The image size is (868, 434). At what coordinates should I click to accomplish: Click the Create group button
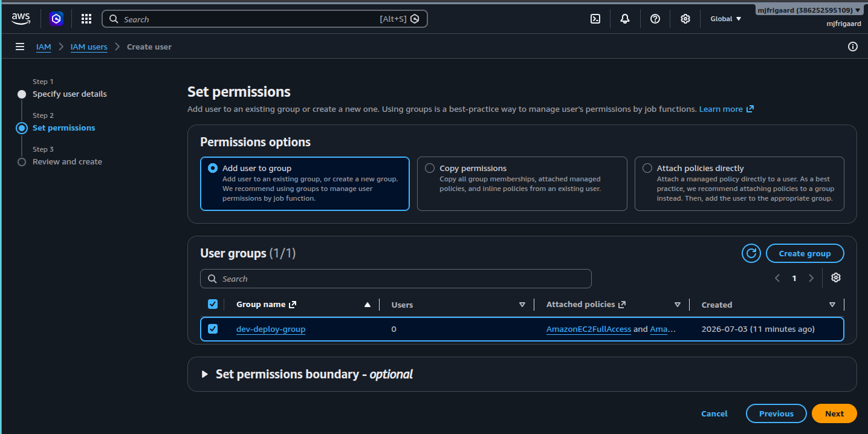(805, 253)
